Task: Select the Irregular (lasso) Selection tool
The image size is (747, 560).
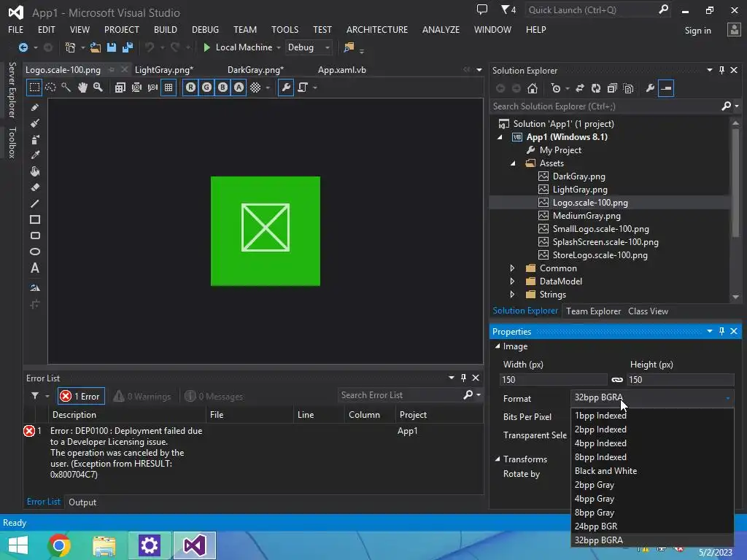Action: [50, 87]
